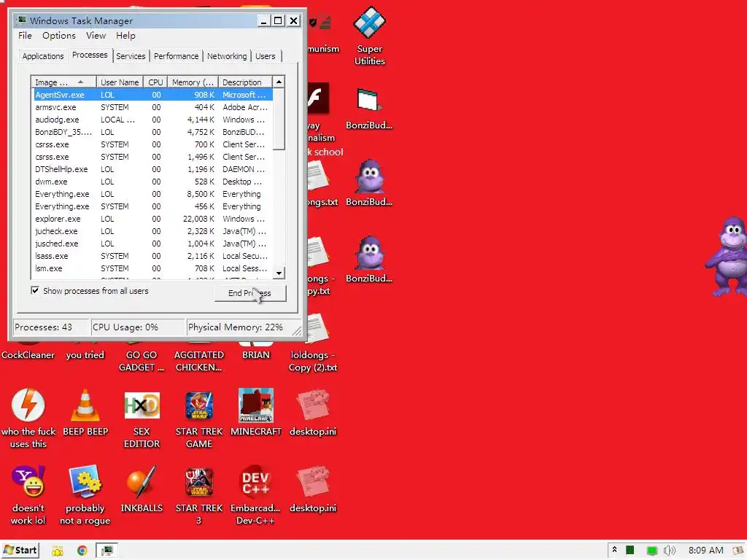Viewport: 747px width, 560px height.
Task: Open loldongs - Copy (2).txt file
Action: (x=313, y=344)
